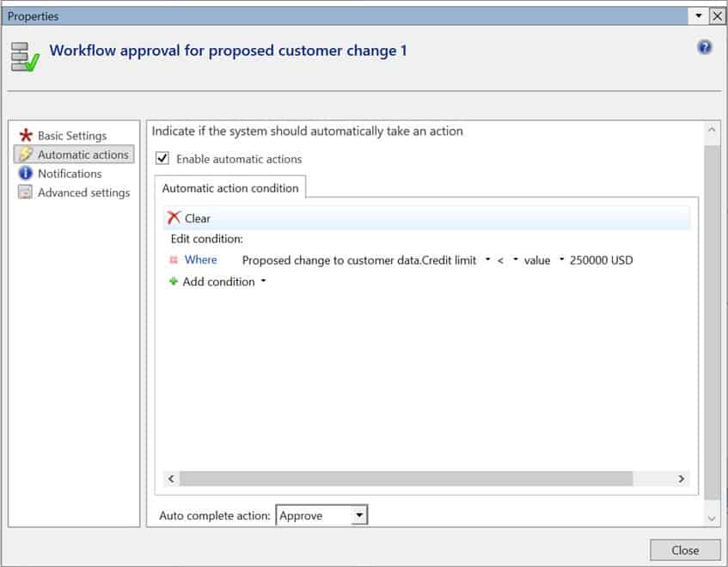
Task: Open the Auto complete action Approve dropdown
Action: coord(359,515)
